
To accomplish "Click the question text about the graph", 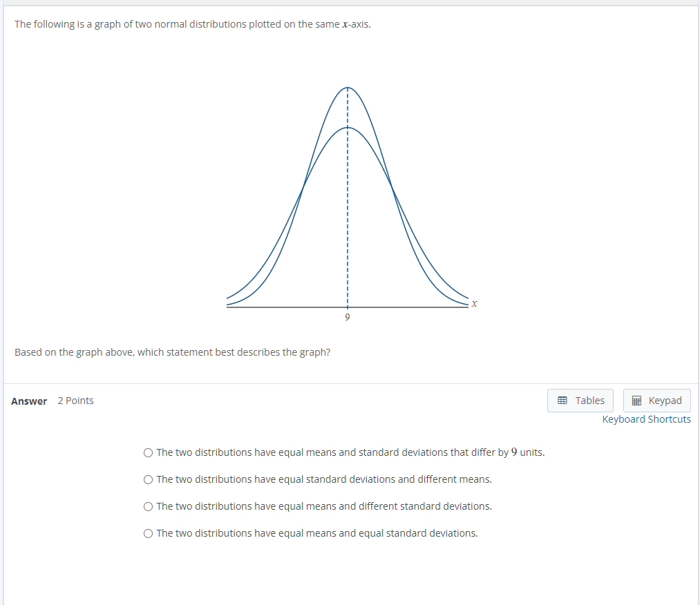I will click(x=172, y=352).
